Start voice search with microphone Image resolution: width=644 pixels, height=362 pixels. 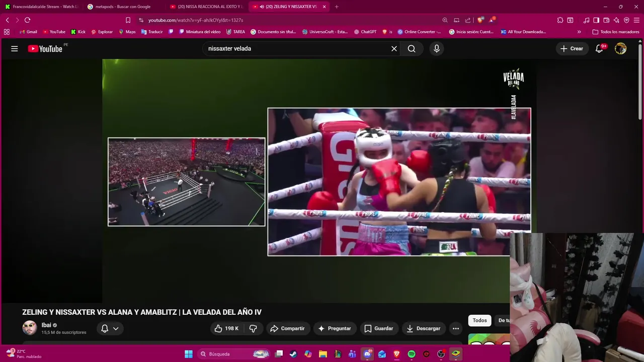click(x=437, y=49)
